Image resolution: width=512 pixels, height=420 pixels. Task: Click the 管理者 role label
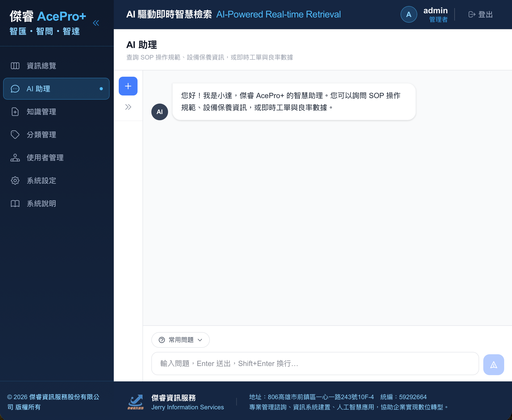pyautogui.click(x=438, y=20)
